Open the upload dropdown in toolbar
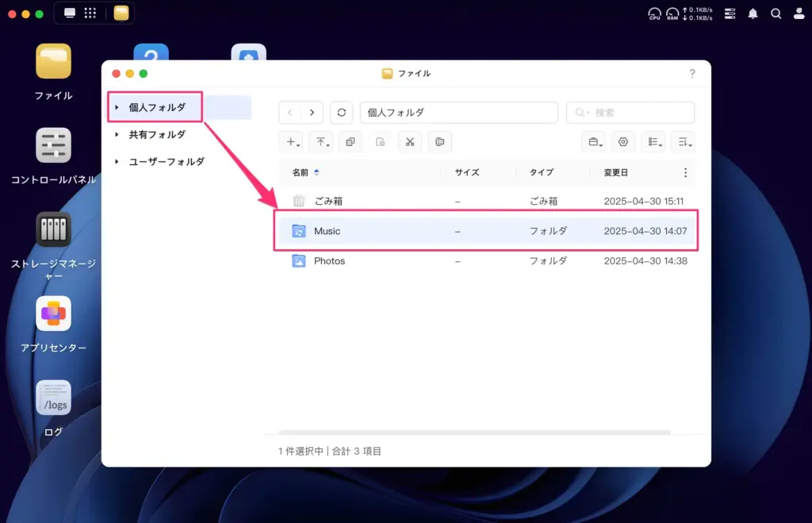Screen dimensions: 812x523 (320, 142)
